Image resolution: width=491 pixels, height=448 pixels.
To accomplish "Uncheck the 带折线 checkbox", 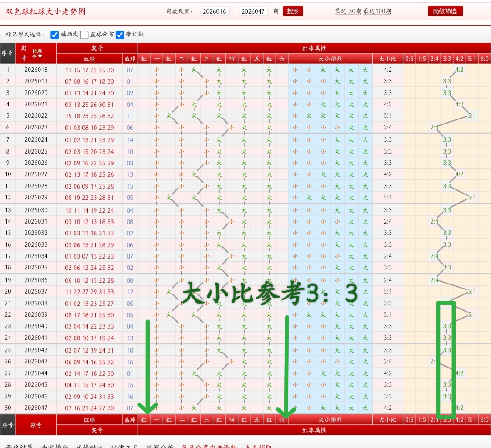I will click(x=120, y=35).
